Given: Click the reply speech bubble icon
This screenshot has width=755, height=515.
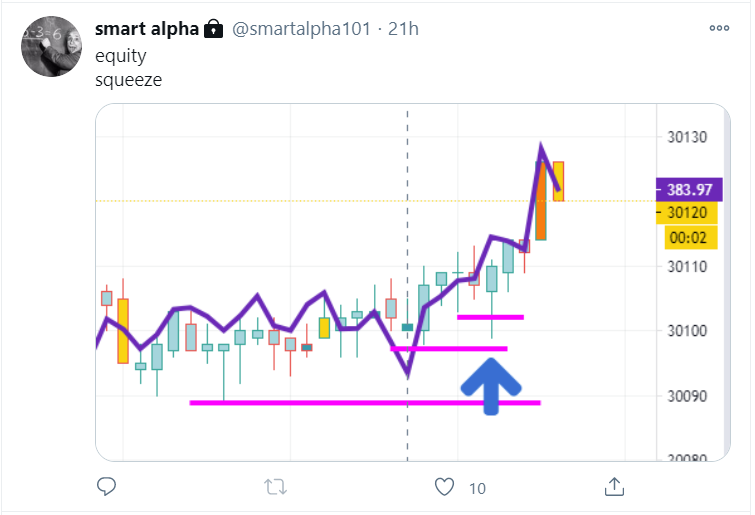Looking at the screenshot, I should (x=108, y=487).
